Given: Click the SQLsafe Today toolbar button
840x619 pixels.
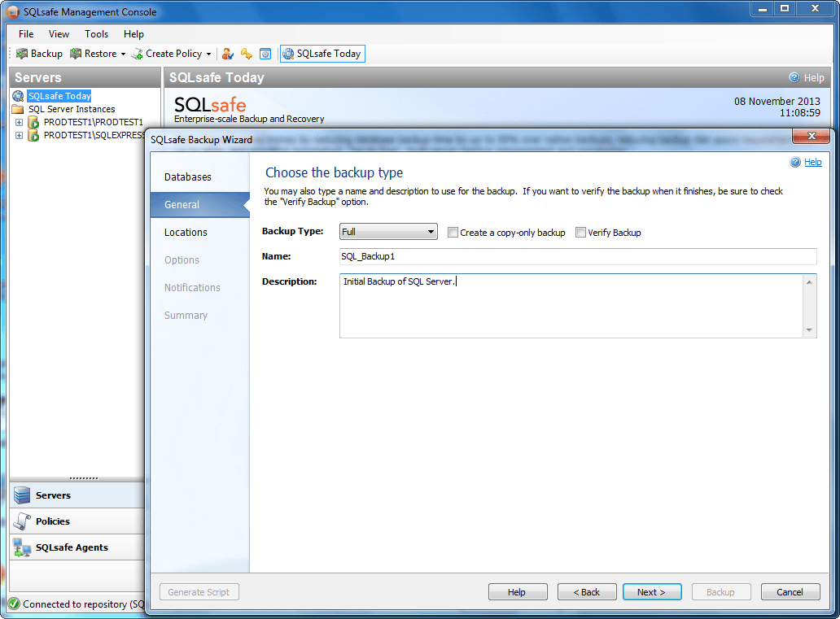Looking at the screenshot, I should pos(322,54).
